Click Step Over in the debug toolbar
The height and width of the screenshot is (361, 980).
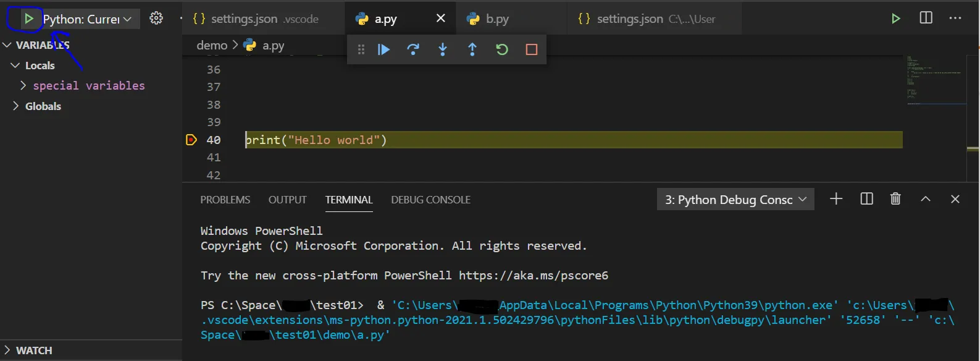pos(413,49)
